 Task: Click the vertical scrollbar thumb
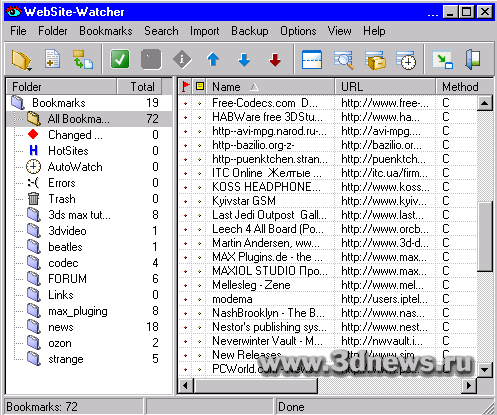click(485, 236)
